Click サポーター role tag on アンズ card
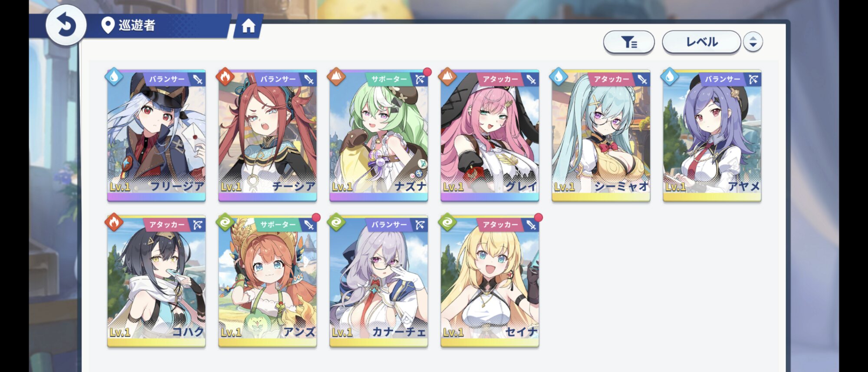The width and height of the screenshot is (868, 372). click(x=278, y=225)
